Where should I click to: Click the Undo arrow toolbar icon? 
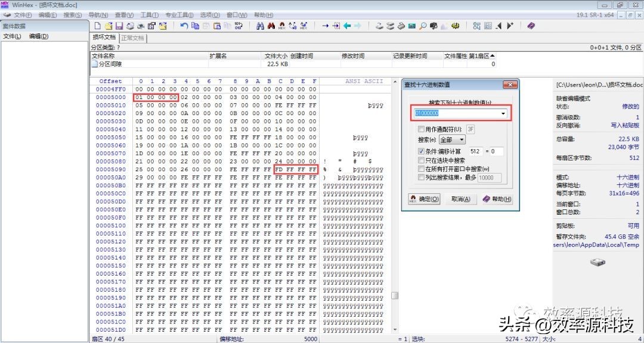coord(184,26)
